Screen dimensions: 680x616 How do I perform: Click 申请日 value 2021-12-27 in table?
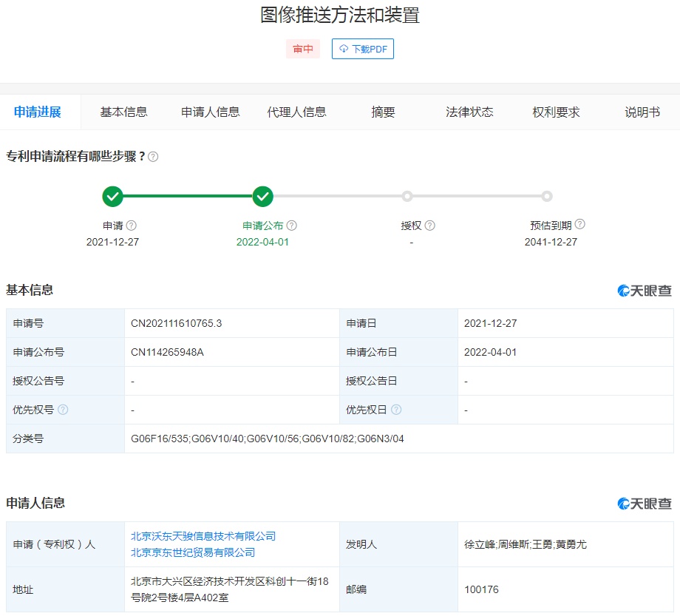[x=491, y=323]
